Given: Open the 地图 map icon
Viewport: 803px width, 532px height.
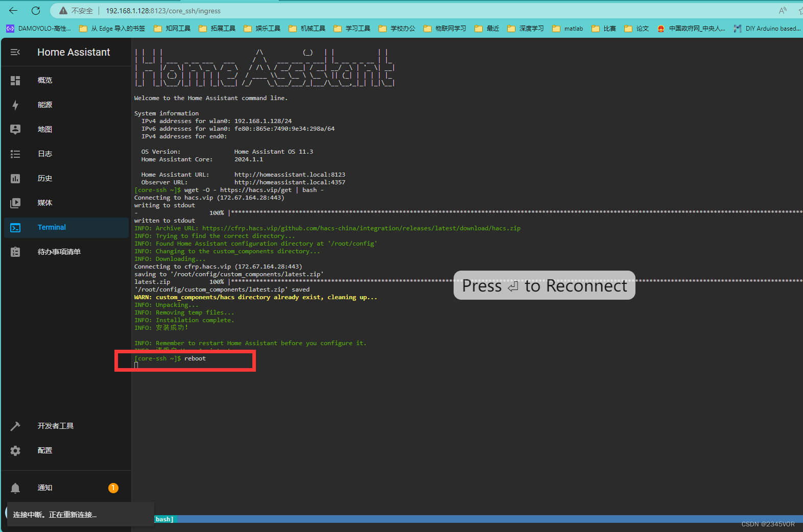Looking at the screenshot, I should tap(15, 129).
